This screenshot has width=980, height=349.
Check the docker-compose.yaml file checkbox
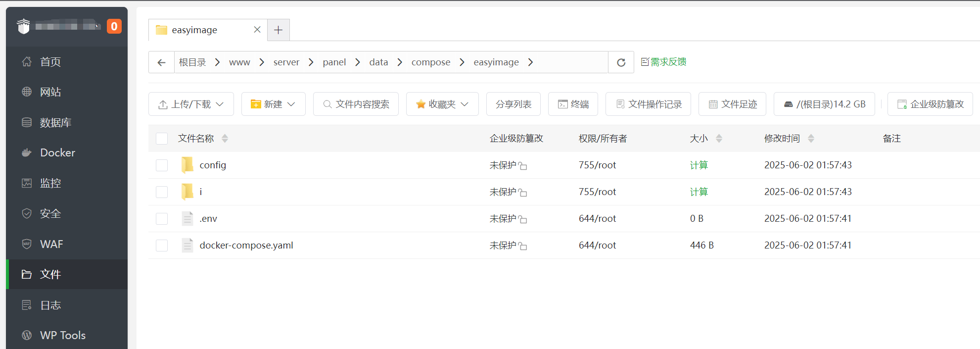tap(162, 246)
